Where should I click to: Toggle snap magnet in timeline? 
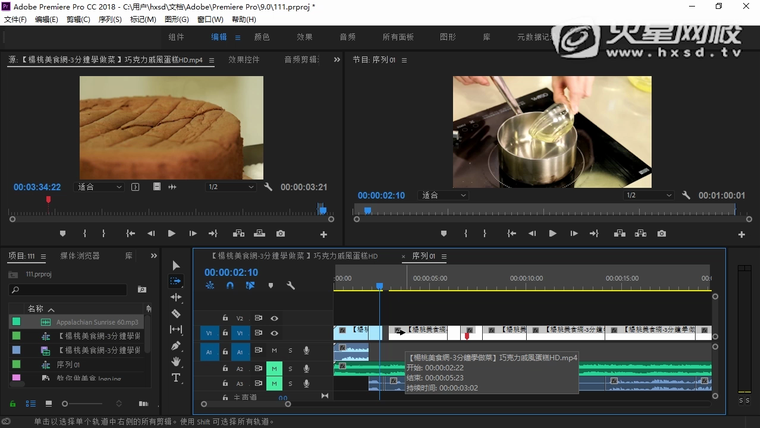point(229,286)
